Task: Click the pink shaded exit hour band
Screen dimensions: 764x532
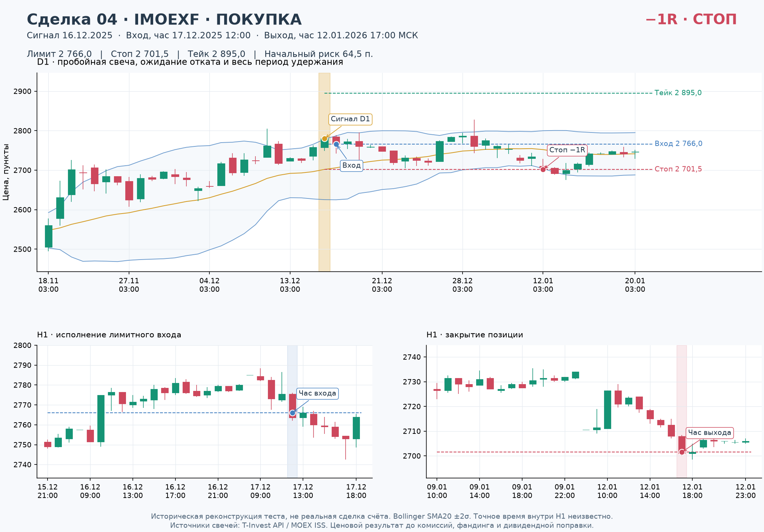Action: (682, 412)
